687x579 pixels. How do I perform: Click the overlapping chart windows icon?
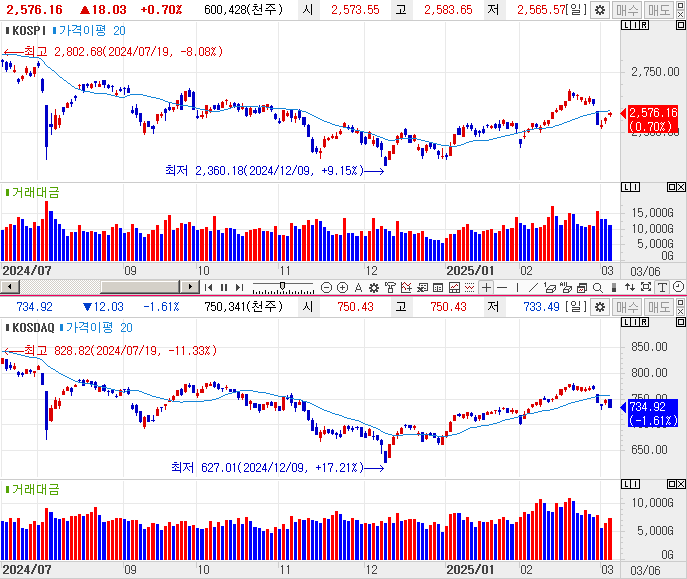click(582, 287)
